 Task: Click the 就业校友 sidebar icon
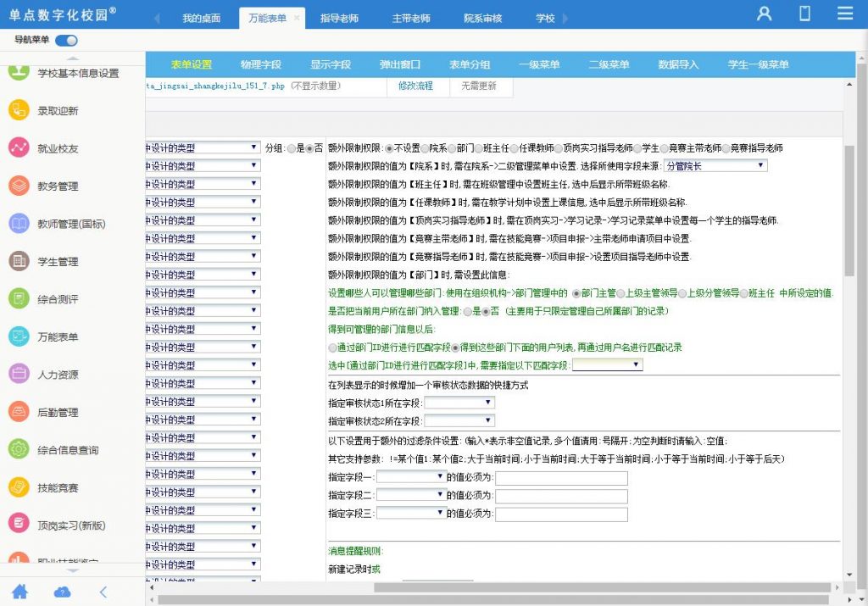(x=19, y=147)
